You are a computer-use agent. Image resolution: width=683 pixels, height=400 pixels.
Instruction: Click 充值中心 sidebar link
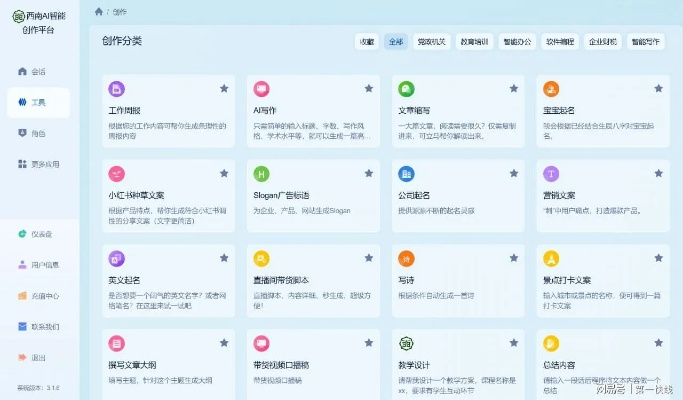coord(38,296)
